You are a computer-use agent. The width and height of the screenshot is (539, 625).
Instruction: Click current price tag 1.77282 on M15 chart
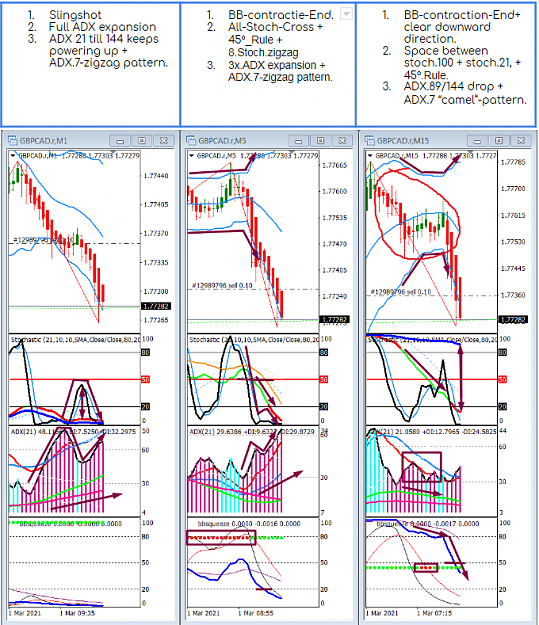[x=513, y=319]
